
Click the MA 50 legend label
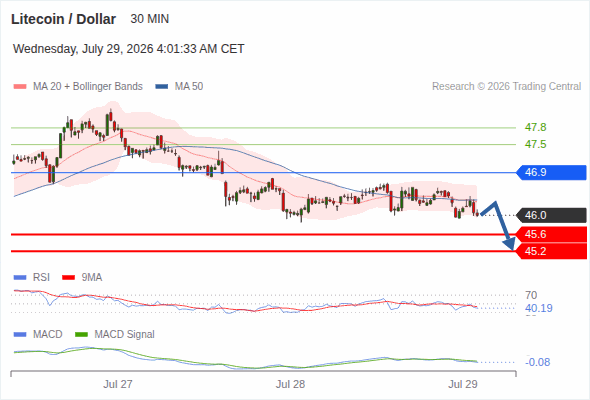coord(189,87)
